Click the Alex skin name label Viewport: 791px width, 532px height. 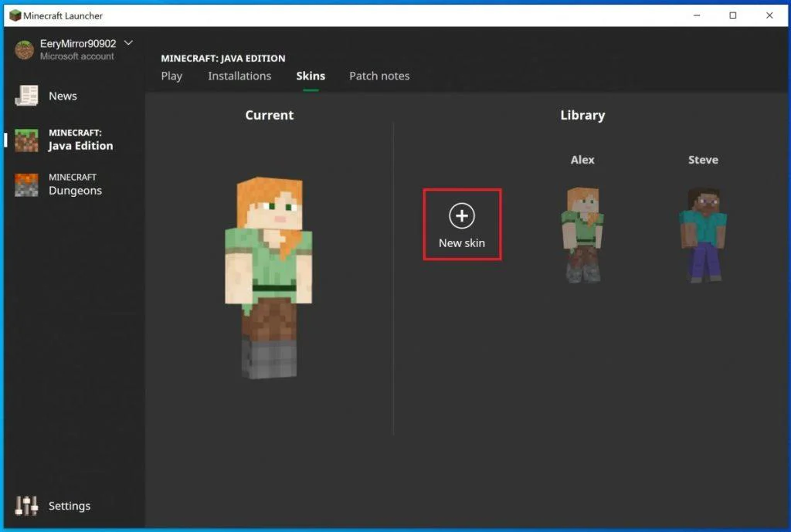point(582,160)
